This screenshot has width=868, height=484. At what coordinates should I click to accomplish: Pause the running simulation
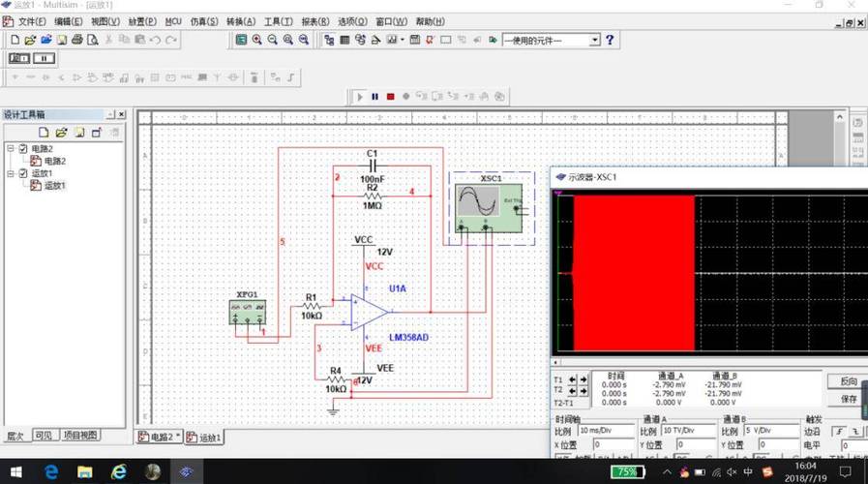(x=375, y=97)
